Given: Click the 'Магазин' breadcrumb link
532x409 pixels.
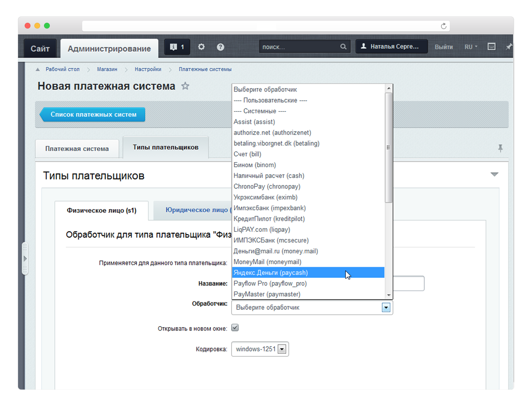Looking at the screenshot, I should 107,69.
